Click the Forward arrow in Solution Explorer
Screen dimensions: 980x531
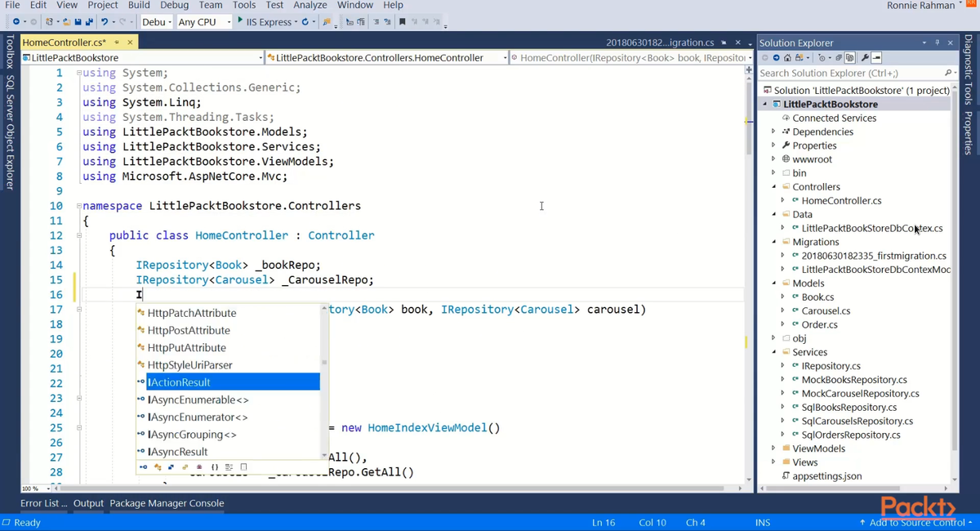click(x=776, y=58)
